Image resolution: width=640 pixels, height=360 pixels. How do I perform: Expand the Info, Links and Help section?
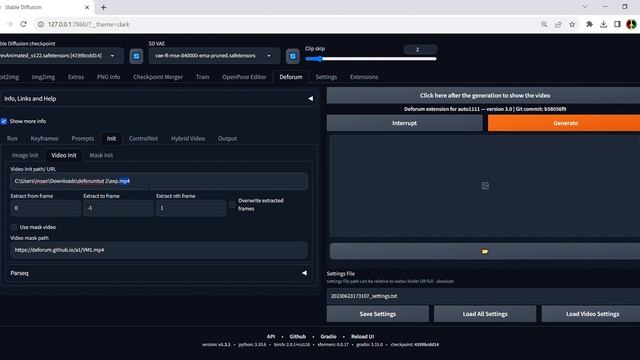click(158, 98)
